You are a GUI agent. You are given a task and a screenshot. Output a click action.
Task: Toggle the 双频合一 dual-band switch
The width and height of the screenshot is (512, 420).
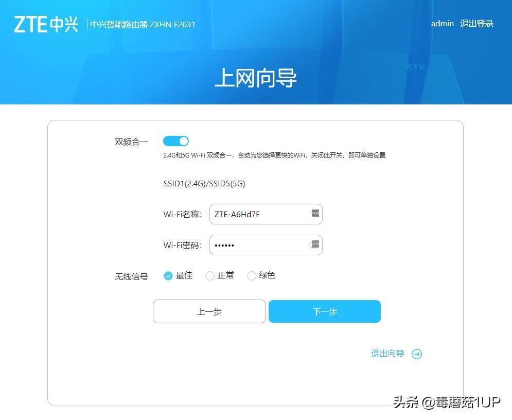[175, 141]
